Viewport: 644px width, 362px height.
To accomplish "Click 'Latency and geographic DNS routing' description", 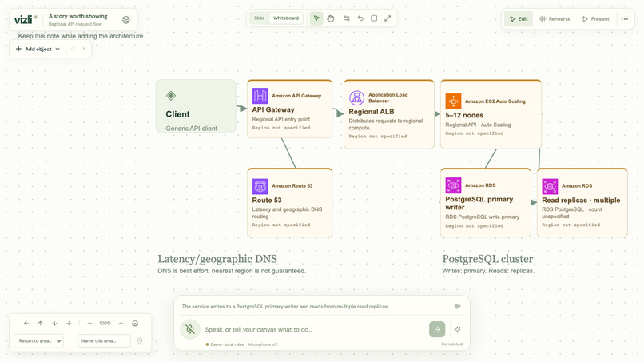I will tap(287, 213).
